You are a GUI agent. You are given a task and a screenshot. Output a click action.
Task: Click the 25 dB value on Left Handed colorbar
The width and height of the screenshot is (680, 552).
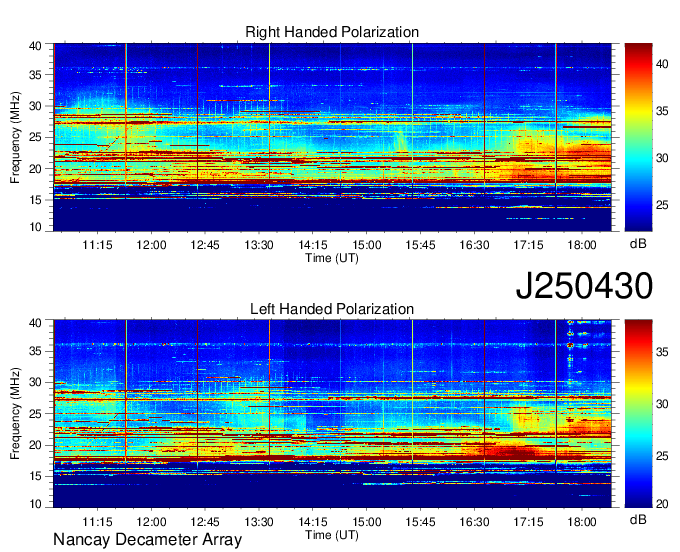coord(662,456)
